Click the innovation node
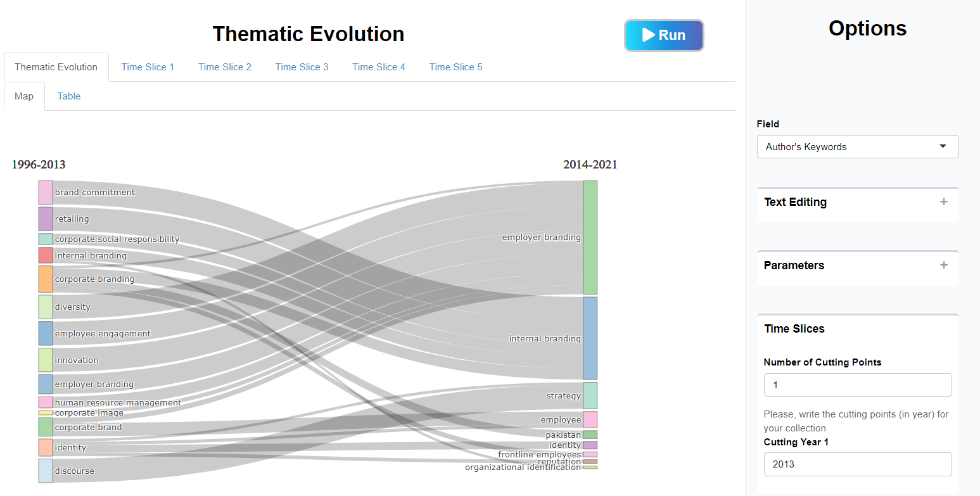 click(x=45, y=360)
